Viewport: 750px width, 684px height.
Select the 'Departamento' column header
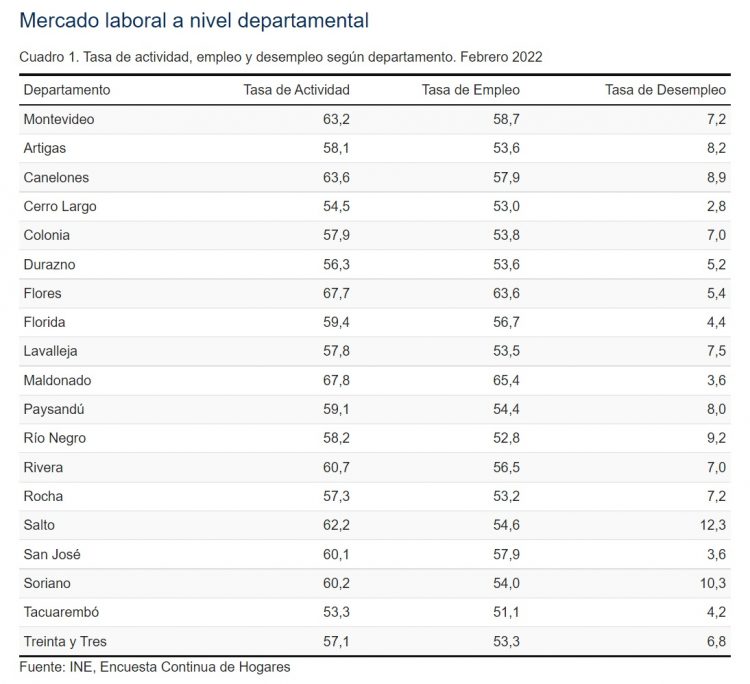click(67, 90)
